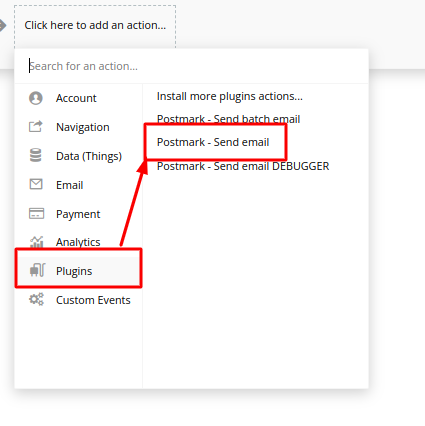The width and height of the screenshot is (425, 426).
Task: Select the Email actions category
Action: [69, 185]
